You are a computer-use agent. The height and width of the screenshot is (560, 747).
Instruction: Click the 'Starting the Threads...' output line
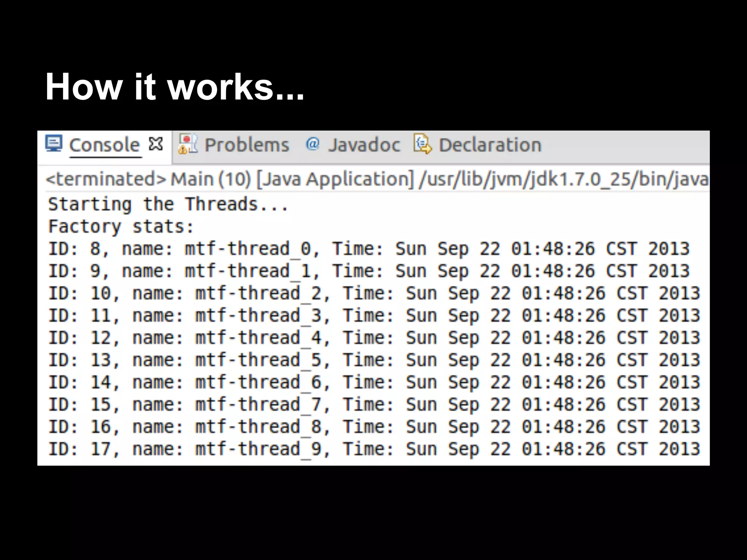click(x=168, y=204)
